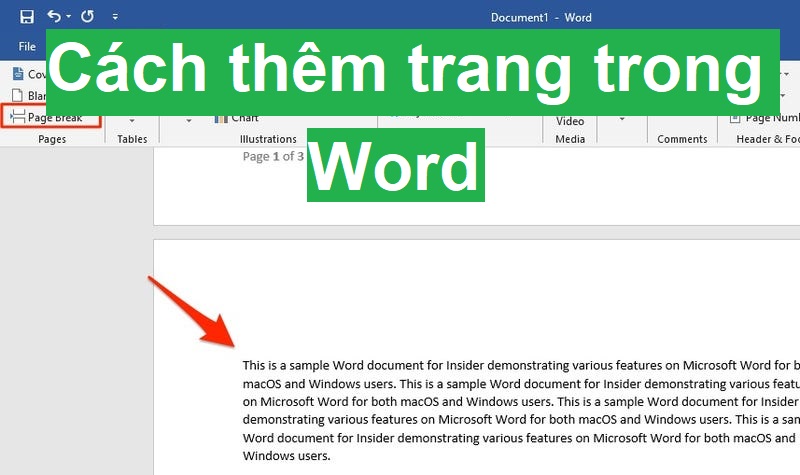Open the File tab
This screenshot has width=800, height=475.
[27, 46]
